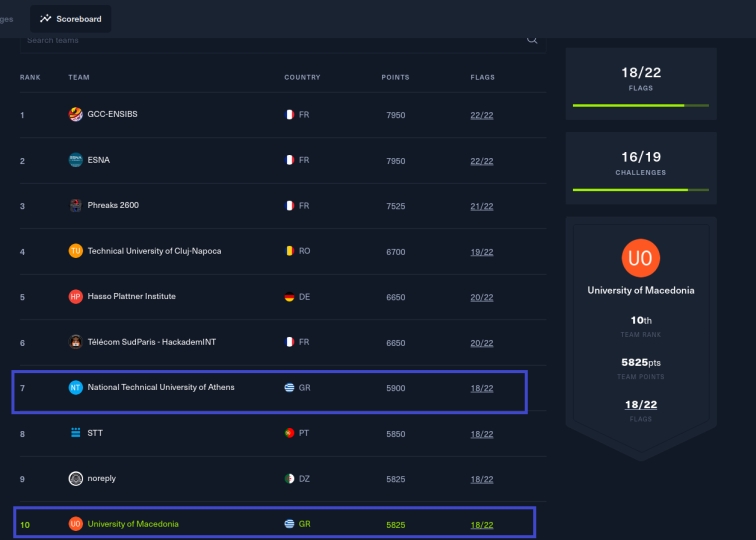756x540 pixels.
Task: Select Technical University of Cluj-Napoca name
Action: coord(154,251)
